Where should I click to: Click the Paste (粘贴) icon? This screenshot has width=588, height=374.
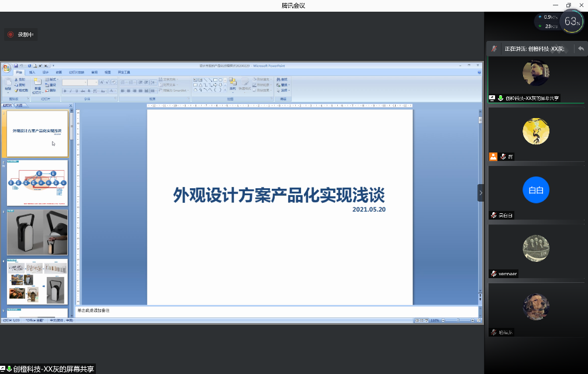pos(8,86)
